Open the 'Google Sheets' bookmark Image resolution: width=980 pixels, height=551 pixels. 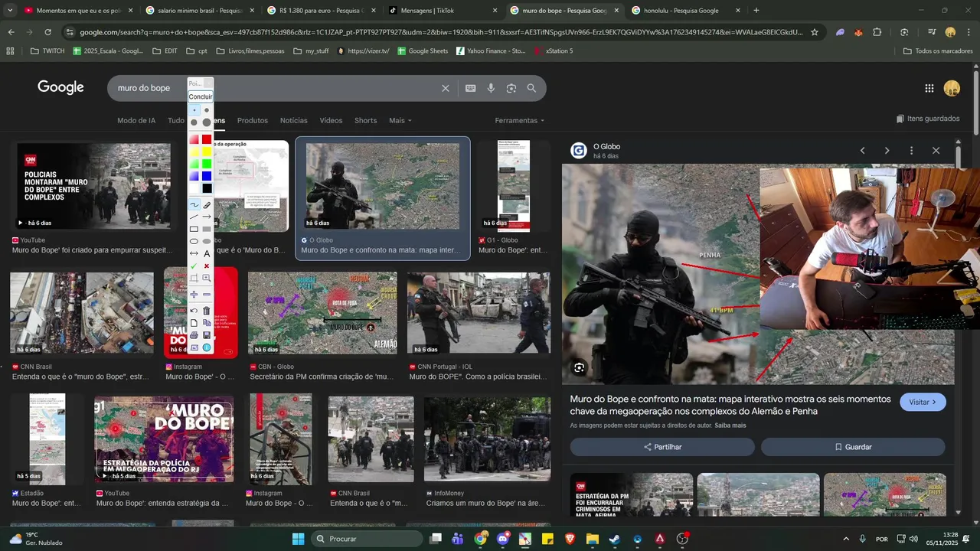click(422, 51)
